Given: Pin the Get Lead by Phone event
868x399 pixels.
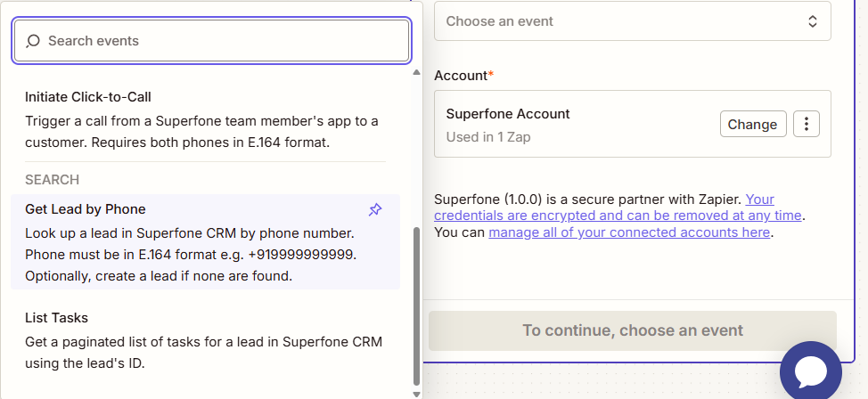Looking at the screenshot, I should (375, 209).
